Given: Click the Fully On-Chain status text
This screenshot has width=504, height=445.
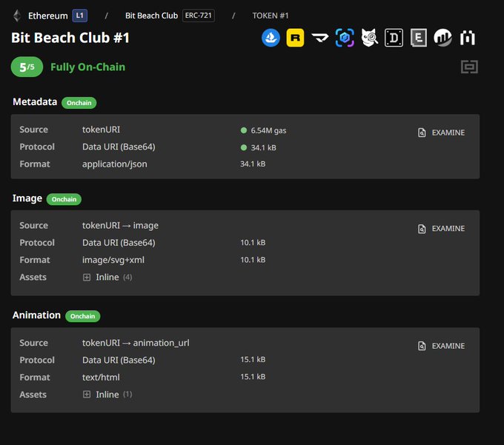Looking at the screenshot, I should tap(87, 67).
